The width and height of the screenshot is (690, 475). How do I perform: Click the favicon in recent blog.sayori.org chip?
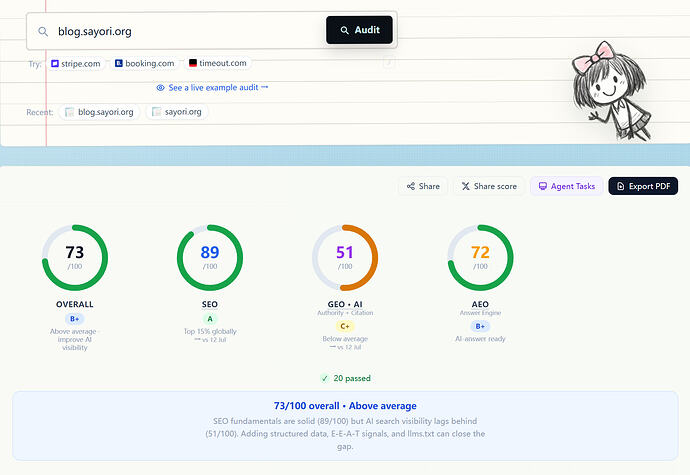(x=69, y=112)
